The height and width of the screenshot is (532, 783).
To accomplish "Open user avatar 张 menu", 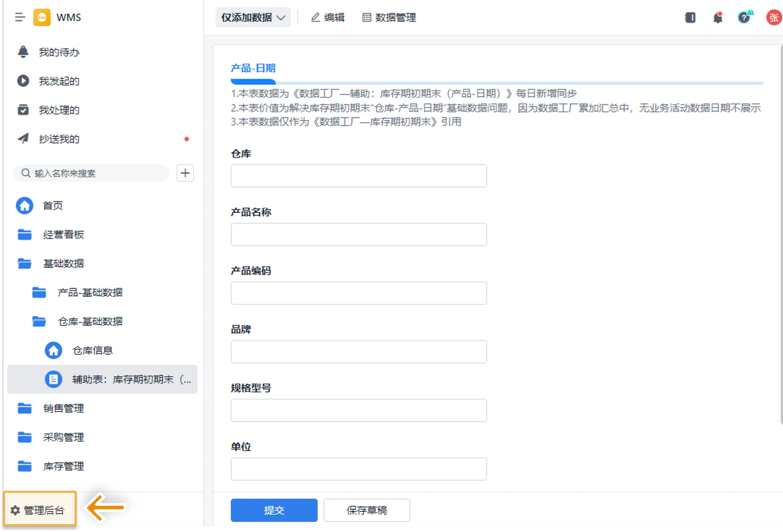I will (774, 18).
